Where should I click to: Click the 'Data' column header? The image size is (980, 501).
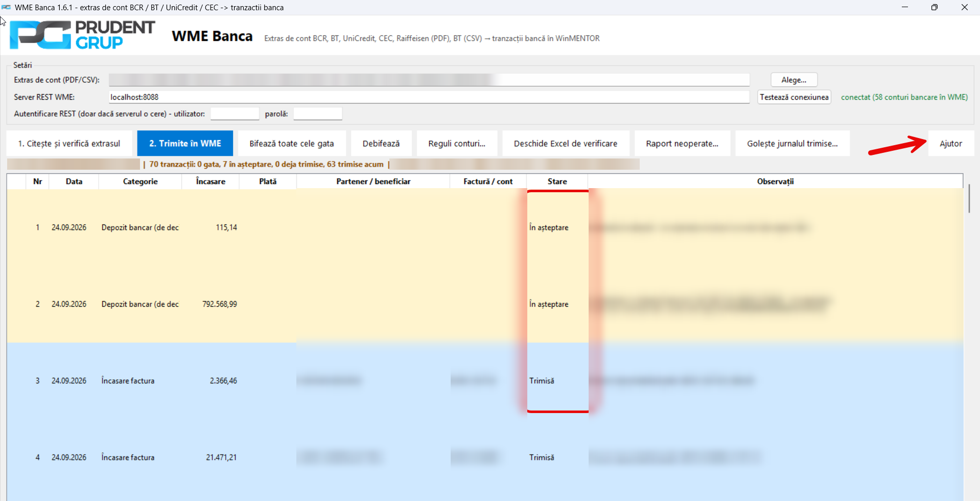pyautogui.click(x=74, y=181)
